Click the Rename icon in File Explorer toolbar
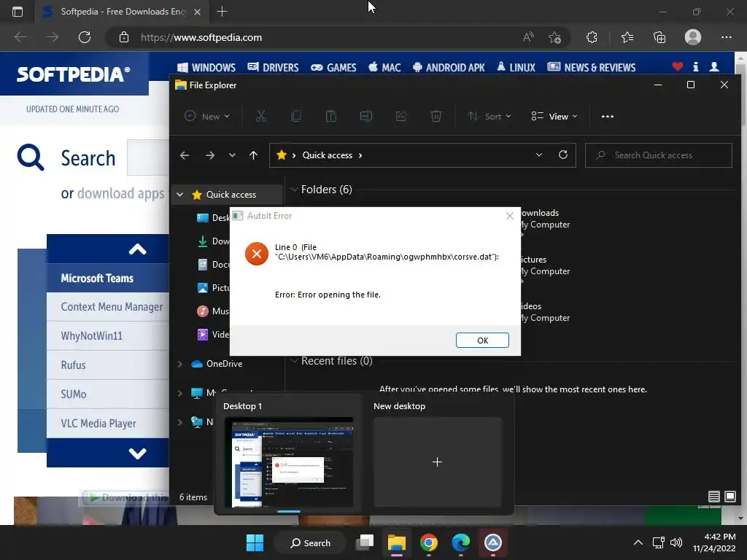The height and width of the screenshot is (560, 747). coord(366,116)
